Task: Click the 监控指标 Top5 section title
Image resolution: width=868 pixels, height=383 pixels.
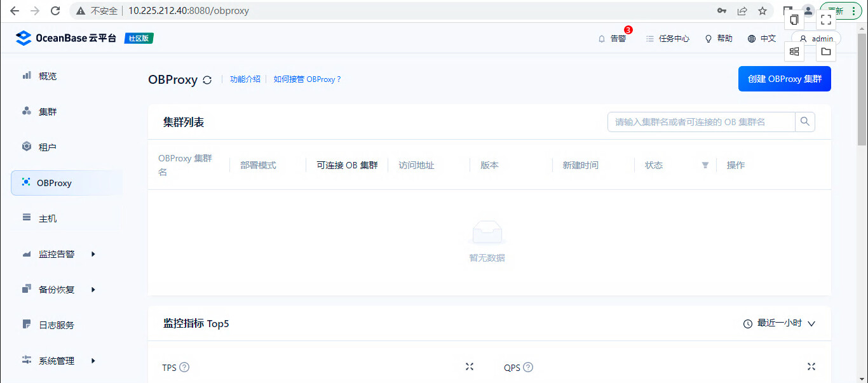Action: click(196, 323)
